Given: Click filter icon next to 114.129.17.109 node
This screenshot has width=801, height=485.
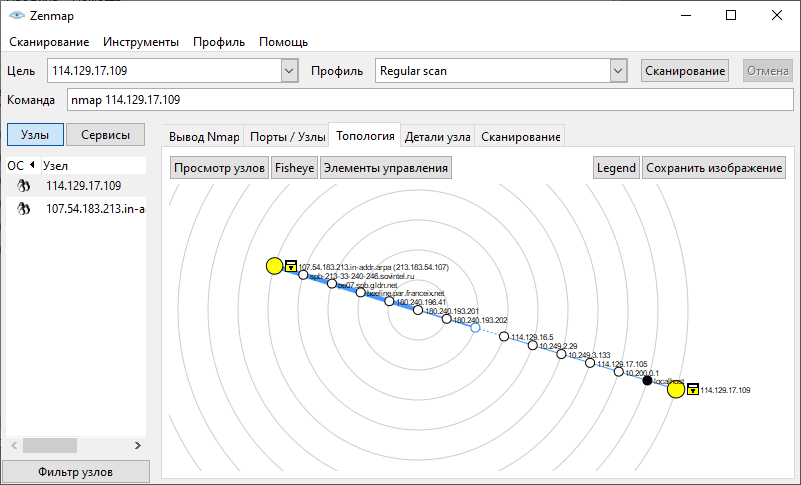Looking at the screenshot, I should [x=693, y=389].
